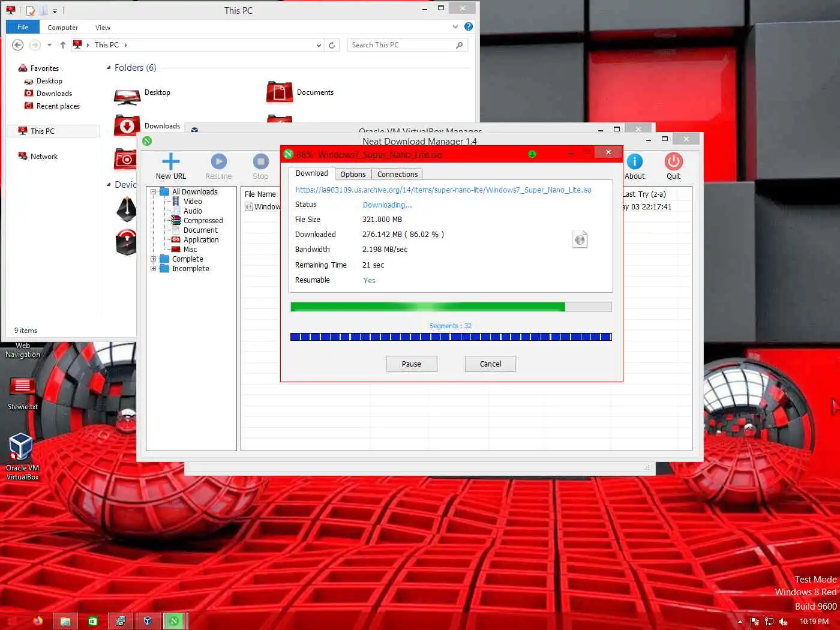Click the clock showing 10:19 PM
Viewport: 840px width, 630px height.
click(814, 622)
